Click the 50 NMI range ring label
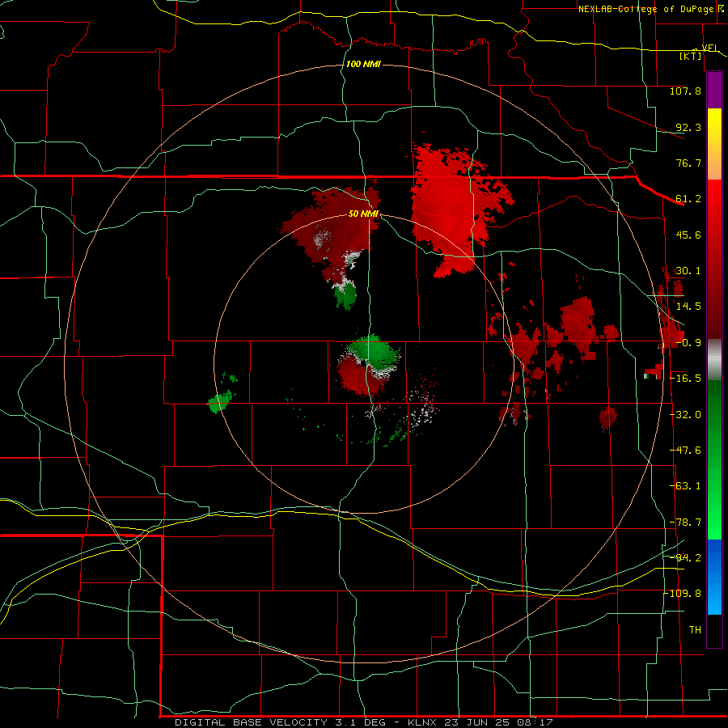This screenshot has height=728, width=728. [x=363, y=214]
